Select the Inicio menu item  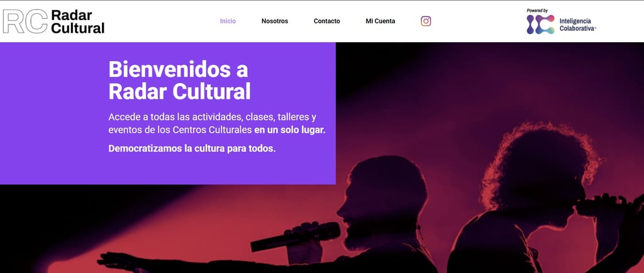pyautogui.click(x=228, y=21)
